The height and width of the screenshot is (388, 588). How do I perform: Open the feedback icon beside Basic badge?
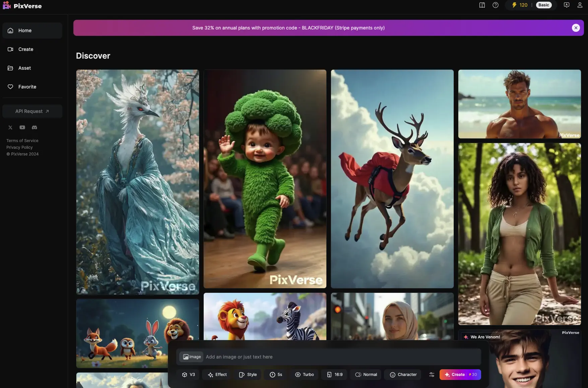566,5
